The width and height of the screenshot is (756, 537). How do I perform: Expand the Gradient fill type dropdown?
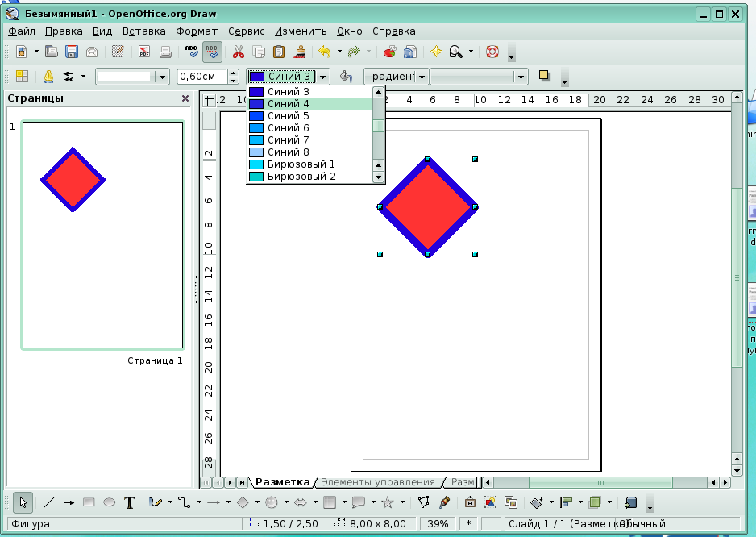422,77
